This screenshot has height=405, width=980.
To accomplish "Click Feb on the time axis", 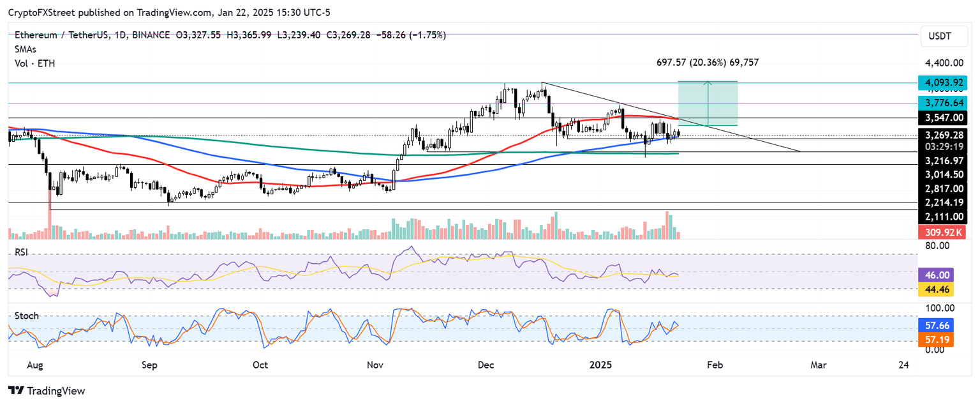I will point(715,365).
